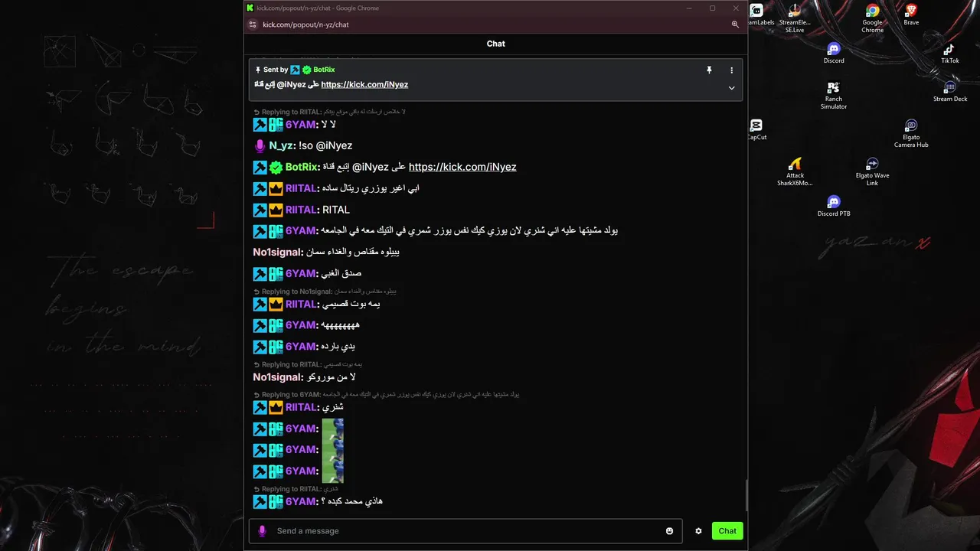Launch Elgato Camera Hub shortcut
980x551 pixels.
click(911, 133)
